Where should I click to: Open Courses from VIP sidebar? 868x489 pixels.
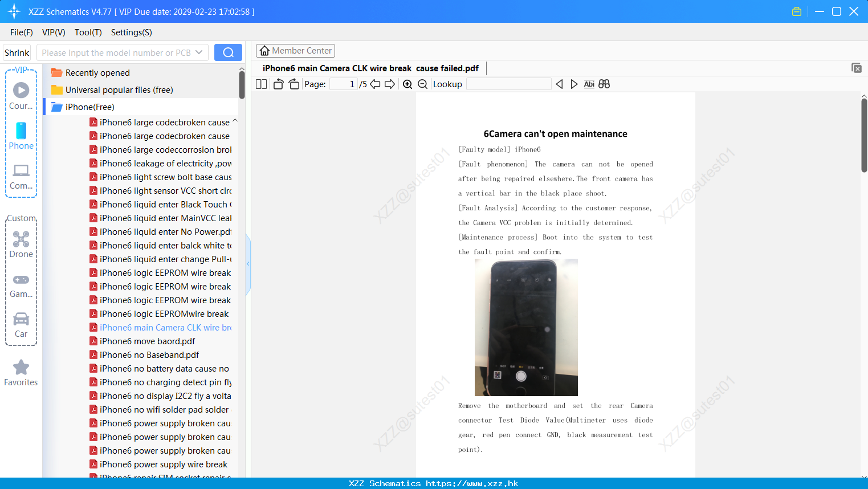pos(21,96)
